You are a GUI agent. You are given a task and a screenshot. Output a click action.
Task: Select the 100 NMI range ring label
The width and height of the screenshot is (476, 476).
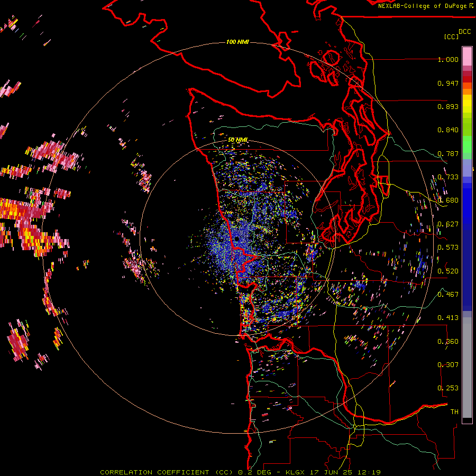pyautogui.click(x=237, y=42)
